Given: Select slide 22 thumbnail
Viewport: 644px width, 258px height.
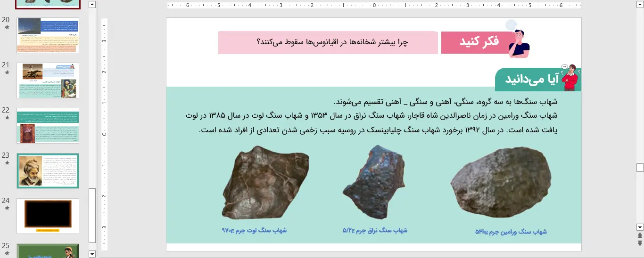Looking at the screenshot, I should point(48,126).
